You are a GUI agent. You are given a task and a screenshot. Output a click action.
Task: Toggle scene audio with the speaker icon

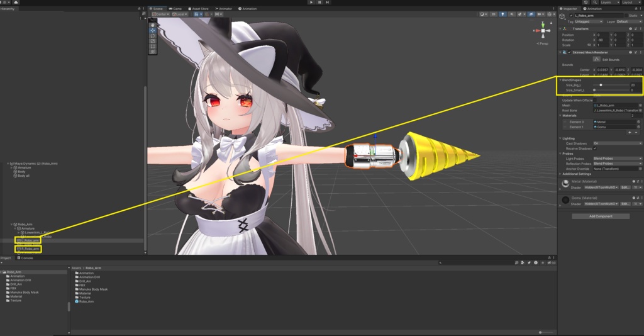(511, 14)
